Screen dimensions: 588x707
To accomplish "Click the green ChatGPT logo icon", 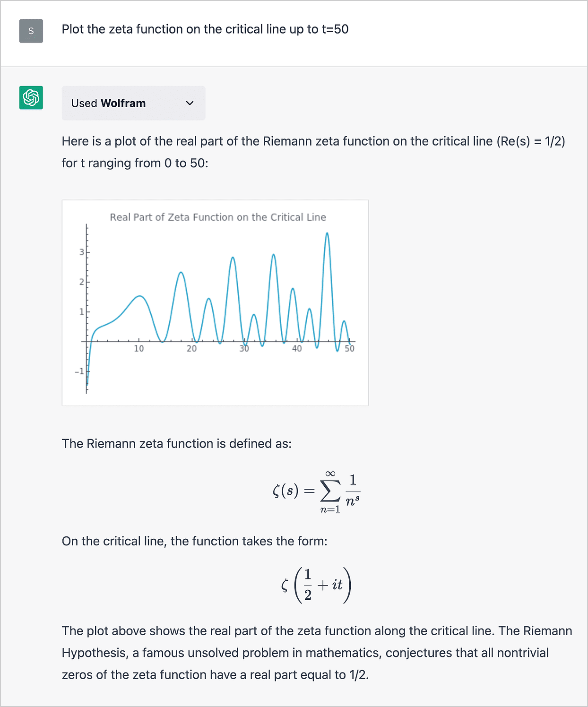I will click(x=31, y=98).
